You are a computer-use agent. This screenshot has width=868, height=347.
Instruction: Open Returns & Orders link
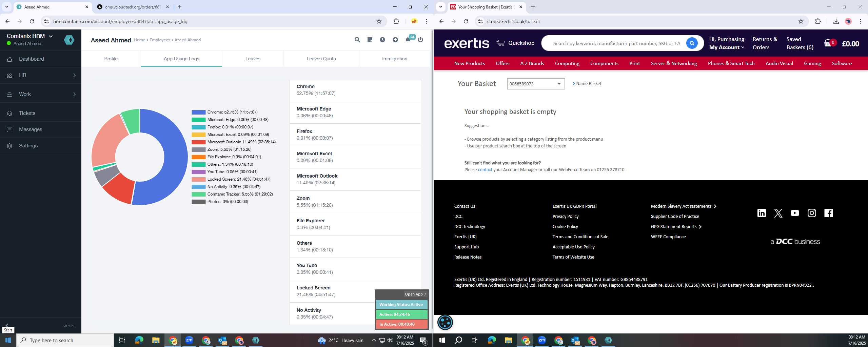tap(765, 43)
